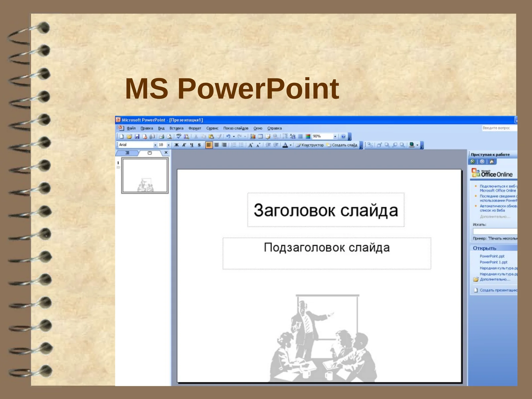
Task: Click the numbered list icon
Action: coord(234,145)
